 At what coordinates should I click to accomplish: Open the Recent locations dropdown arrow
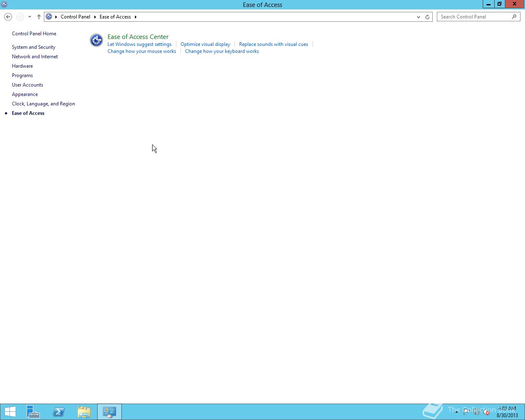click(x=30, y=17)
